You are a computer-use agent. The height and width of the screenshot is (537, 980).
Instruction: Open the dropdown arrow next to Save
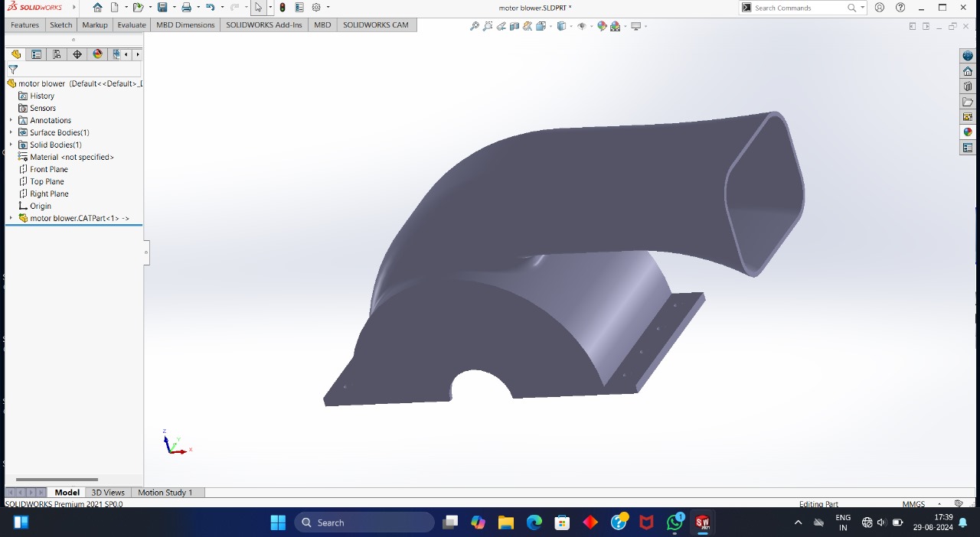(x=174, y=8)
